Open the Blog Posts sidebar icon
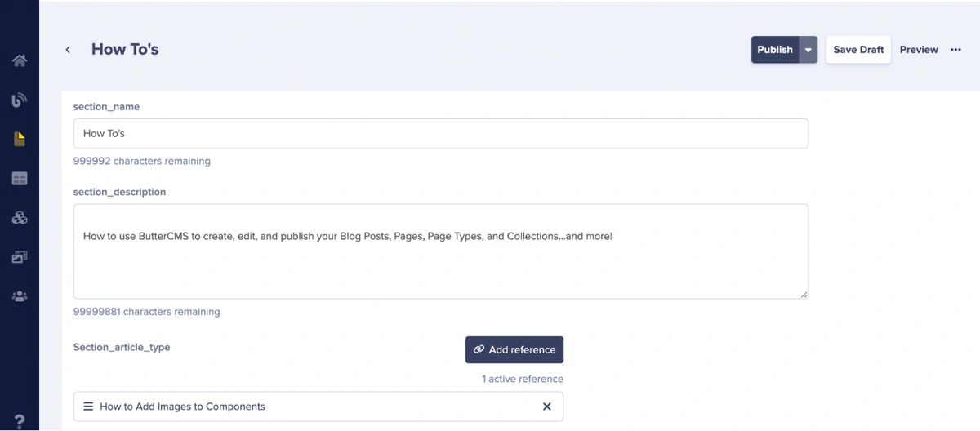Screen dimensions: 980x431 [x=20, y=100]
